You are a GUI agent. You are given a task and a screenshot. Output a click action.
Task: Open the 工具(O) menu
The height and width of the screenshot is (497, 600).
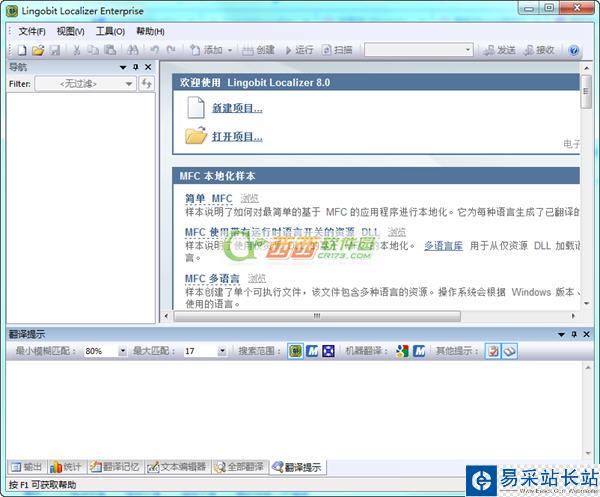tap(110, 31)
